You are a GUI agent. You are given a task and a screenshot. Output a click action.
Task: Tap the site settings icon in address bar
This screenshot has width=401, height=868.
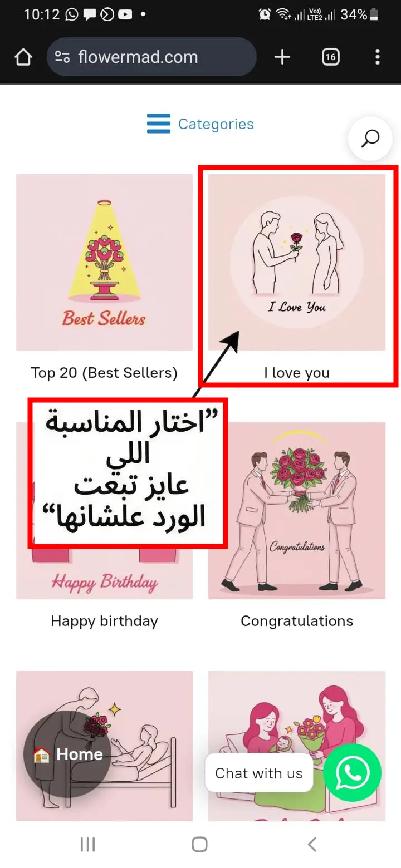click(x=62, y=57)
